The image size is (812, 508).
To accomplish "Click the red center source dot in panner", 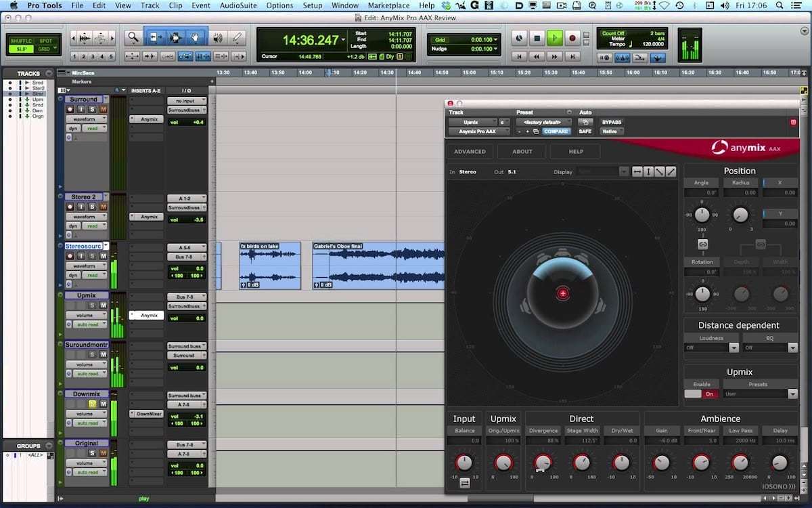I will 563,293.
